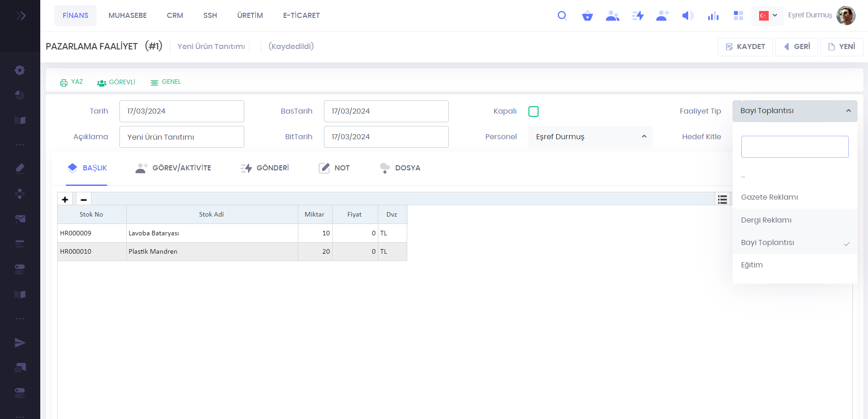The height and width of the screenshot is (419, 868).
Task: Click the megaphone announcements icon
Action: 687,16
